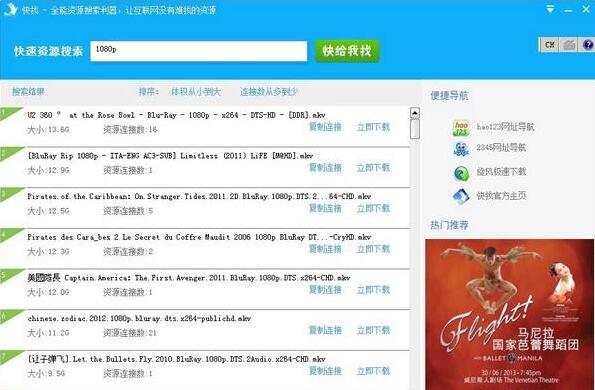Viewport: 595px width, 390px height.
Task: Open the 2345 navigation octopus icon
Action: [461, 149]
